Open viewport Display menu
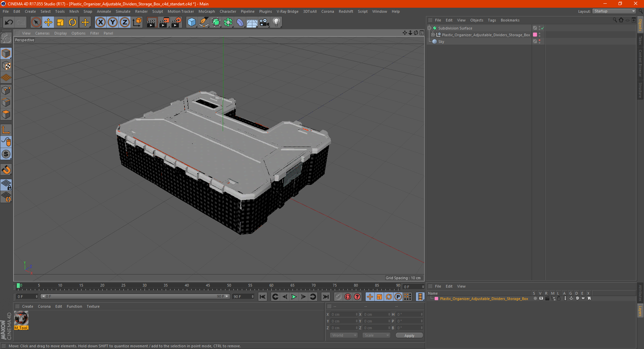Image resolution: width=644 pixels, height=349 pixels. click(60, 33)
